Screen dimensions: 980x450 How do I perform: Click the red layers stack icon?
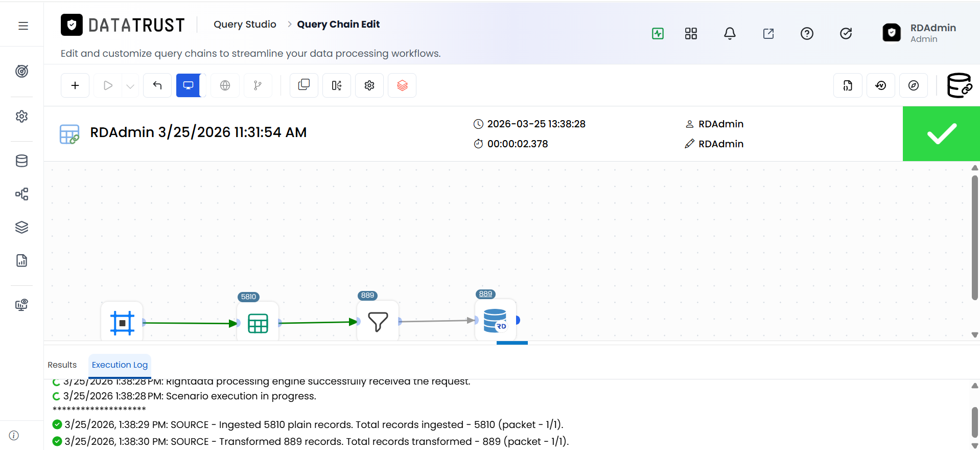402,85
